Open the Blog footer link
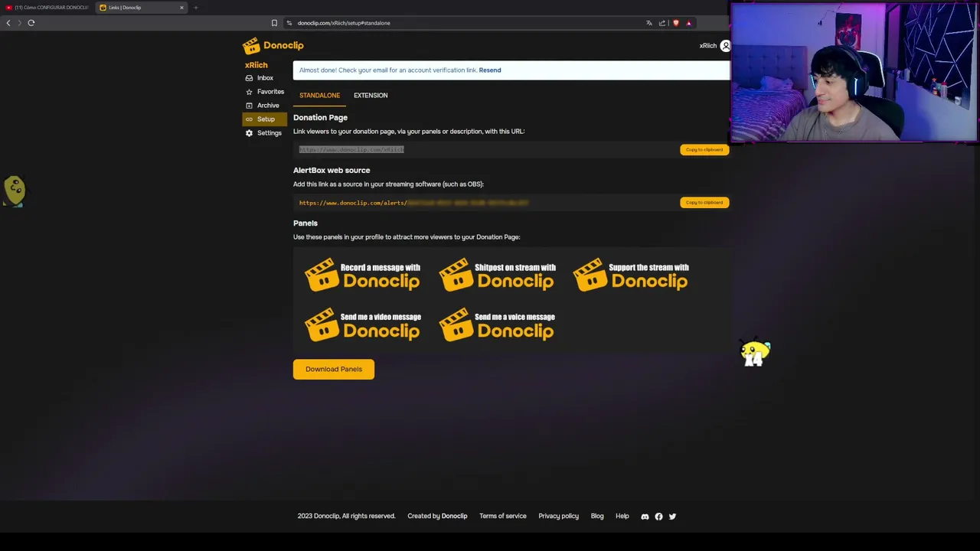This screenshot has height=551, width=980. click(x=597, y=517)
